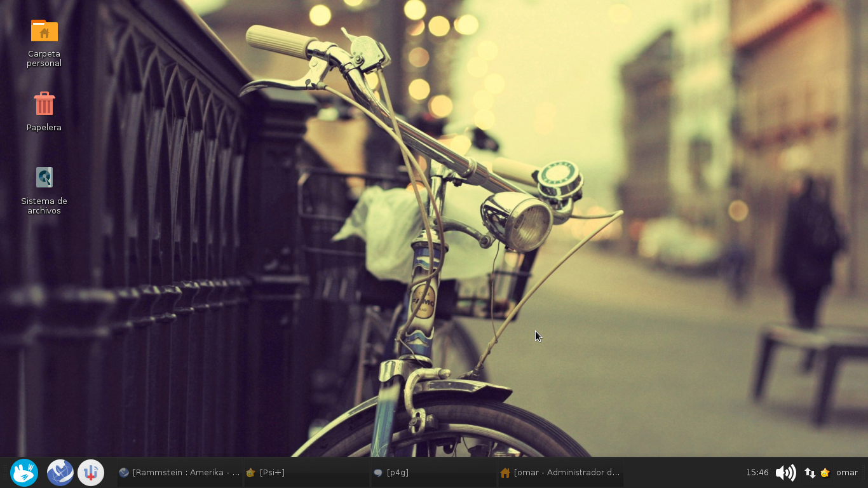
Task: Open the Xfce applications menu launcher
Action: (24, 473)
